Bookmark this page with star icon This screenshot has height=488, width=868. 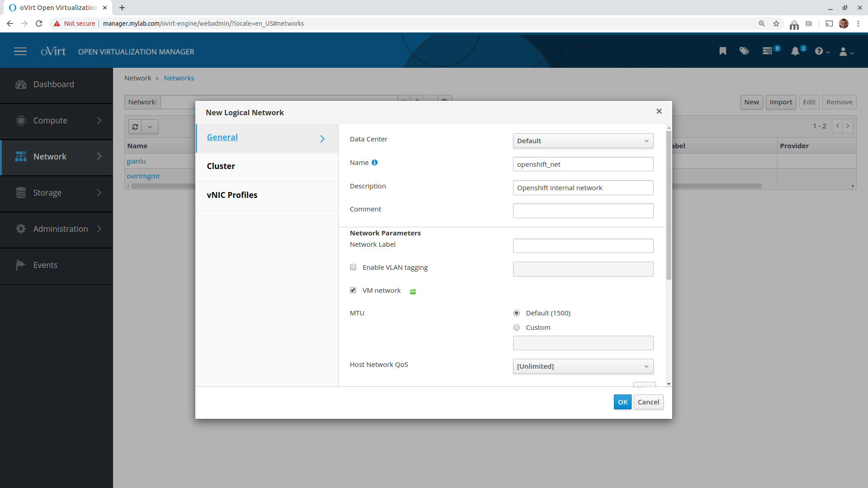pos(776,23)
